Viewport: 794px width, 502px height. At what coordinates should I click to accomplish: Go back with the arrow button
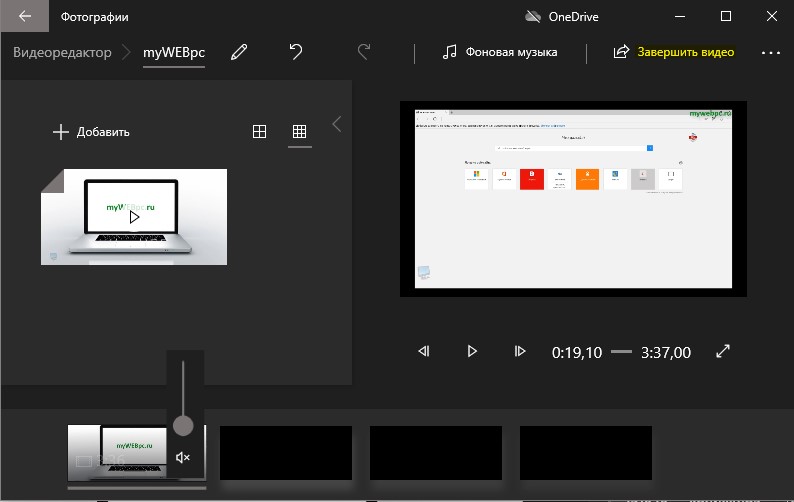coord(25,16)
